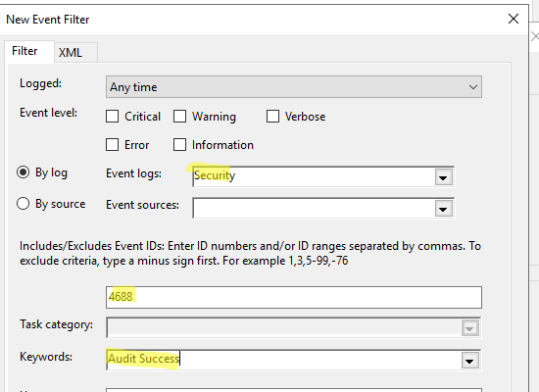Image resolution: width=539 pixels, height=392 pixels.
Task: Select the Filter tab
Action: (29, 51)
